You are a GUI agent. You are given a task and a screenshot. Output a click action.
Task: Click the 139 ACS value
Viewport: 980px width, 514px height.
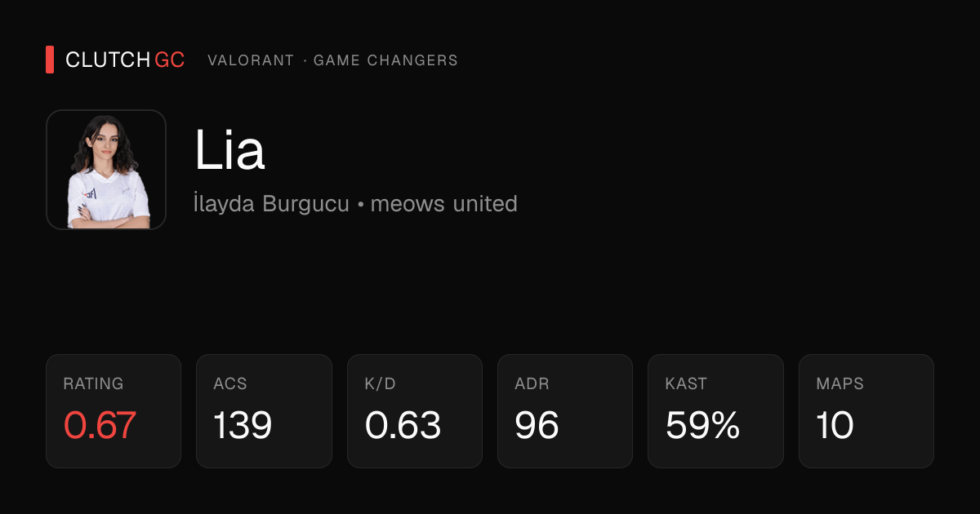click(243, 425)
